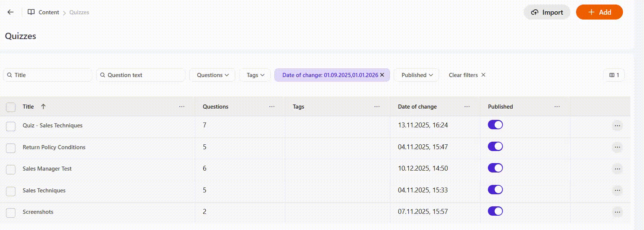Open row menu for Sales Manager Test
This screenshot has height=230, width=644.
[617, 169]
